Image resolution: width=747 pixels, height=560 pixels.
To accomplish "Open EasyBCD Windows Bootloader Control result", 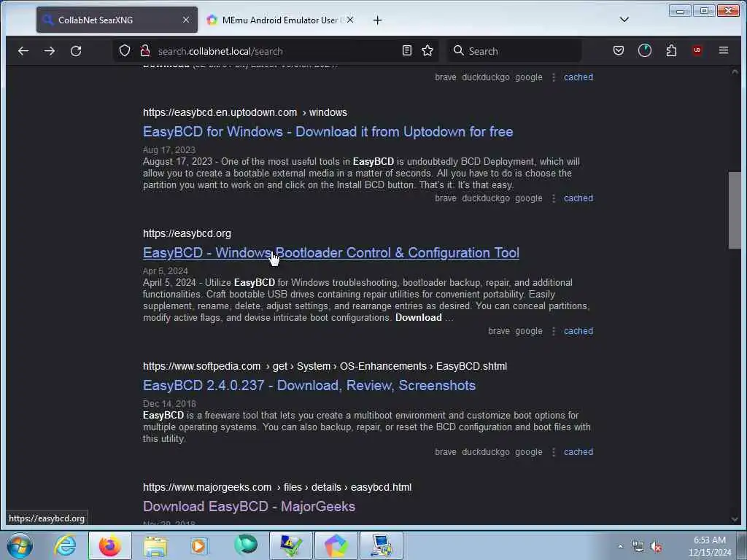I will pos(331,253).
